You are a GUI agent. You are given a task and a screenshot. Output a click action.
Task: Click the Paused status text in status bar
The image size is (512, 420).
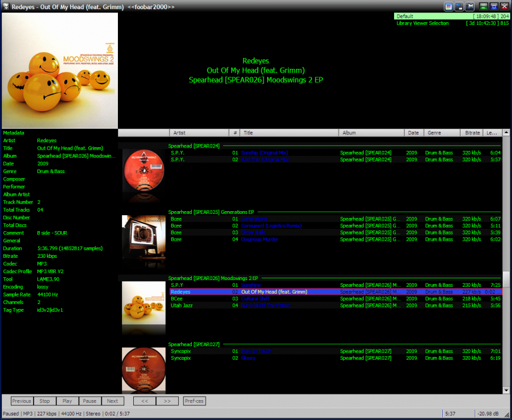point(11,414)
